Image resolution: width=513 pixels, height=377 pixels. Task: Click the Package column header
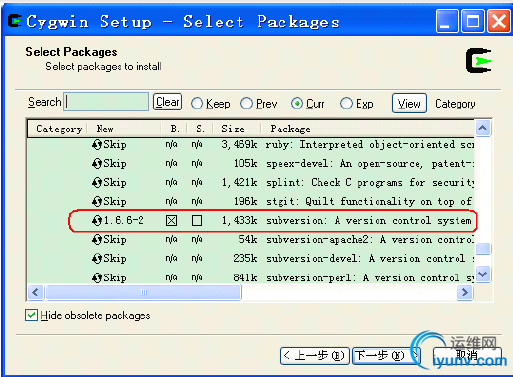point(367,129)
